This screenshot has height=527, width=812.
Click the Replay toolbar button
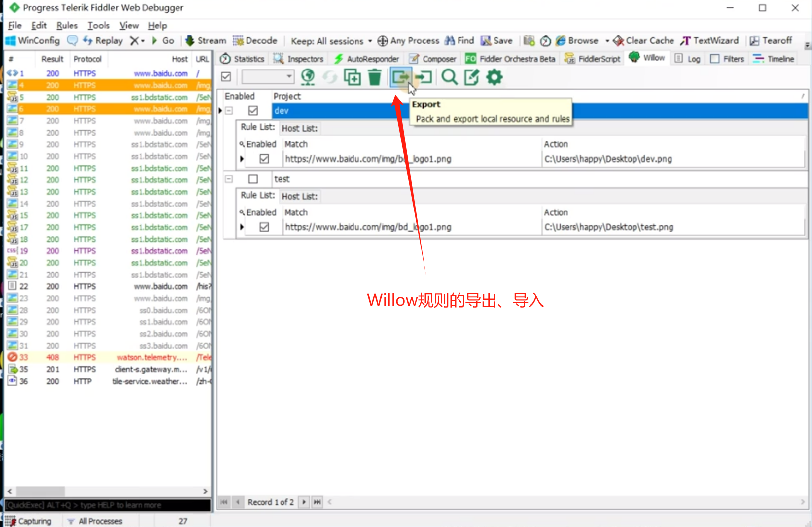103,41
